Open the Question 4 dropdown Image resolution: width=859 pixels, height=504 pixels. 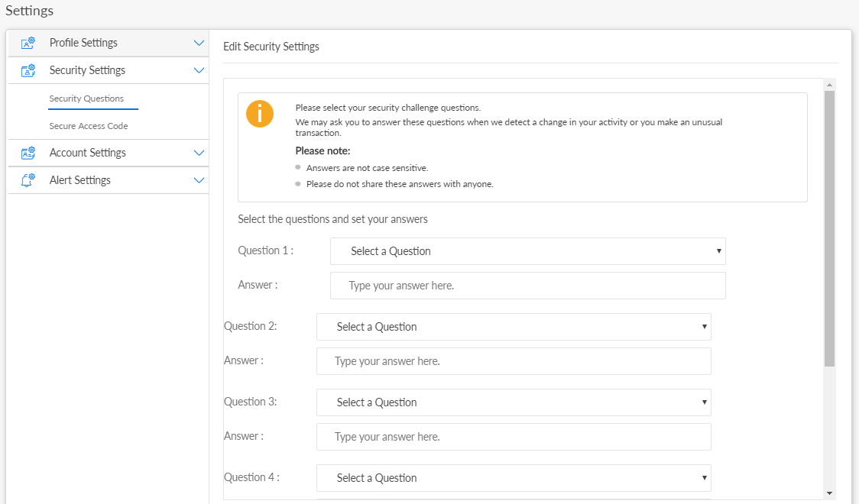tap(514, 478)
